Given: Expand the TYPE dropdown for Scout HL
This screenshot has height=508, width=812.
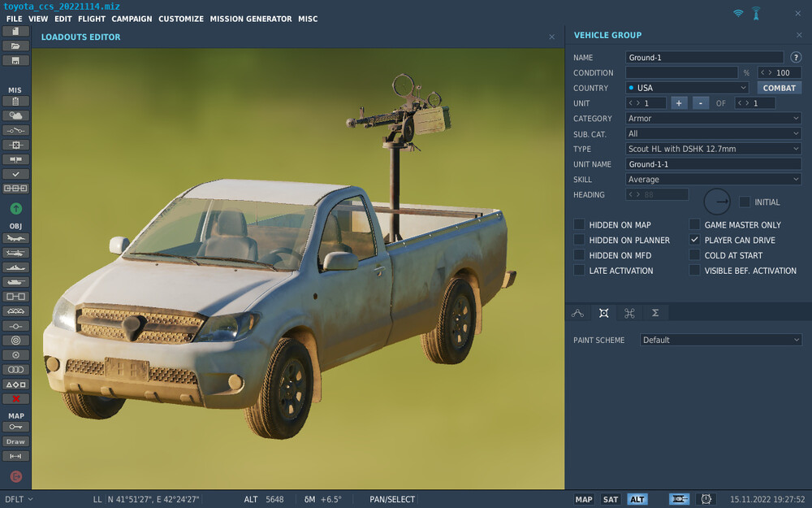Looking at the screenshot, I should point(714,149).
